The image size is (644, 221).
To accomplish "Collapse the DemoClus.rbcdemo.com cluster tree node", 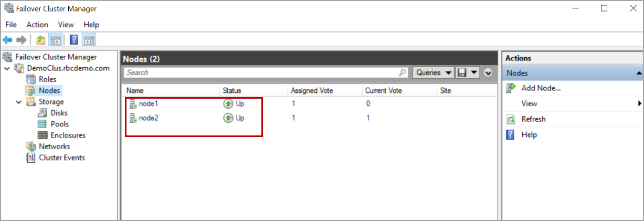I will tap(7, 68).
